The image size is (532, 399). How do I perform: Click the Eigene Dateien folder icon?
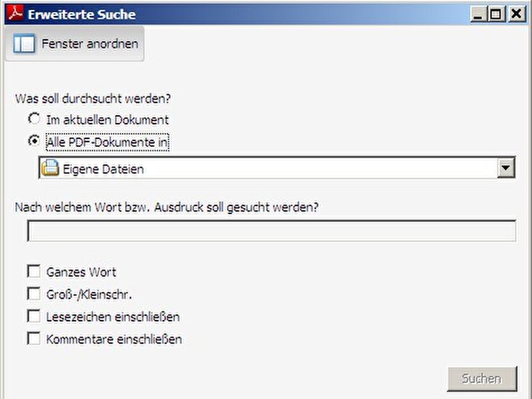(51, 168)
